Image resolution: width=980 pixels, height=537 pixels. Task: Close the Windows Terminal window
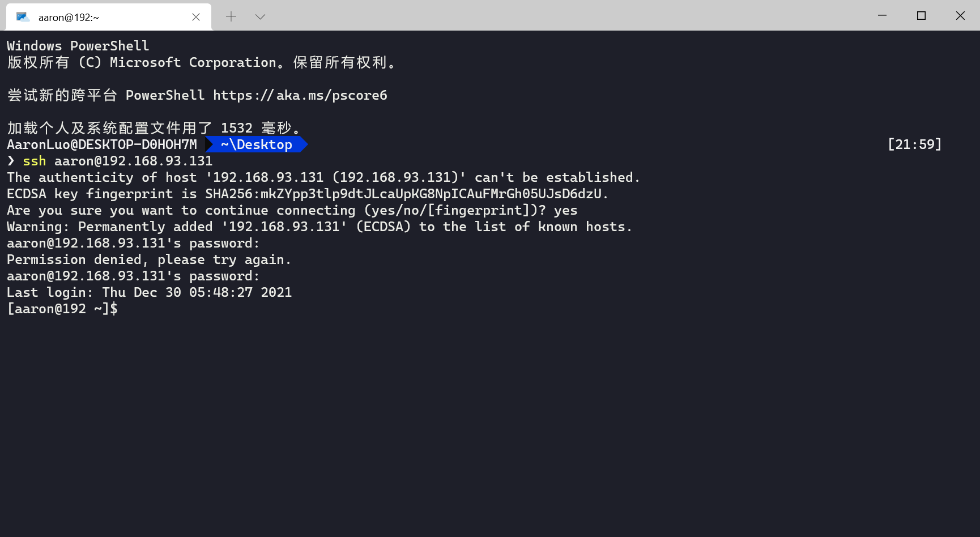(960, 16)
